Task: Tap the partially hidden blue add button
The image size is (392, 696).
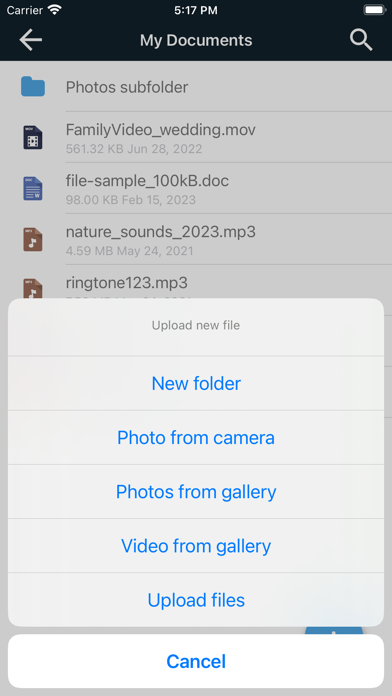Action: [x=334, y=630]
